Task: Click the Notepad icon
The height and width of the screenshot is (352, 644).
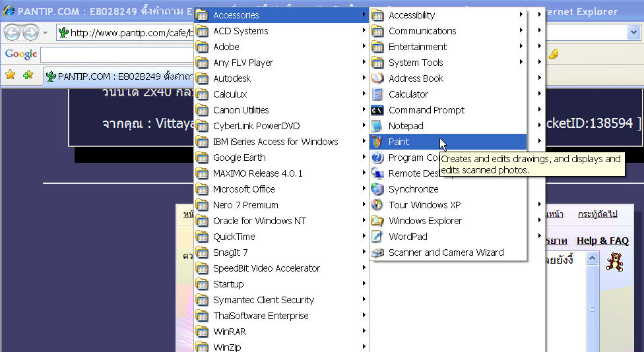Action: coord(377,126)
